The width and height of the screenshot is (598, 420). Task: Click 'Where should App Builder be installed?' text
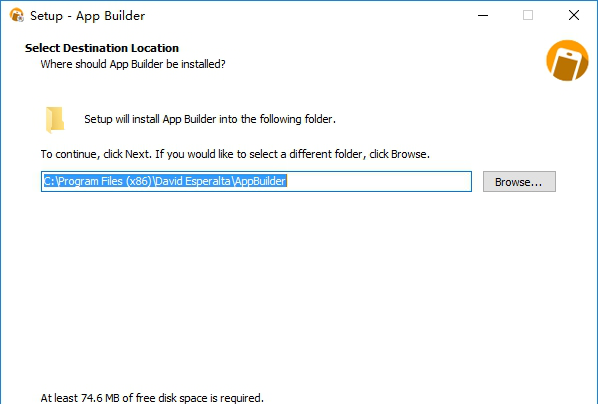pyautogui.click(x=133, y=64)
